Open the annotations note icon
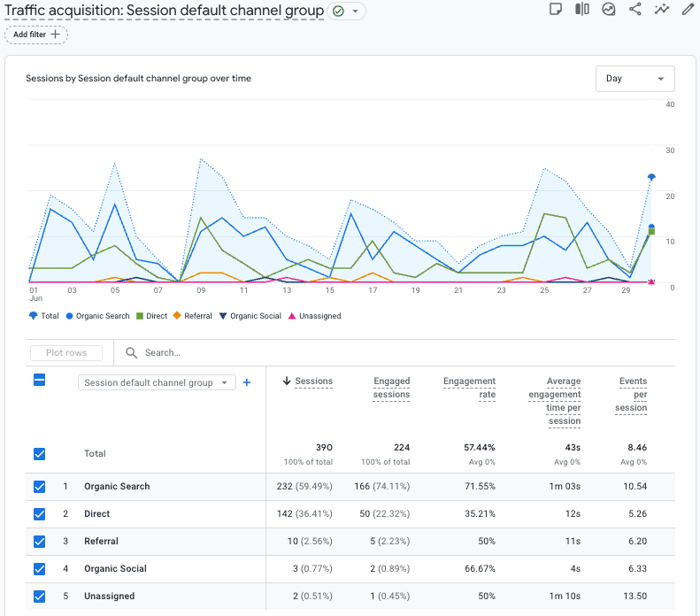 click(555, 9)
